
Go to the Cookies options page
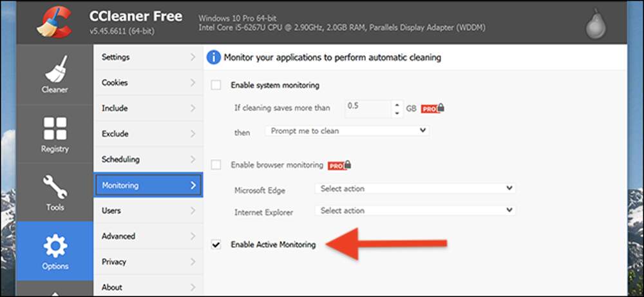(148, 83)
